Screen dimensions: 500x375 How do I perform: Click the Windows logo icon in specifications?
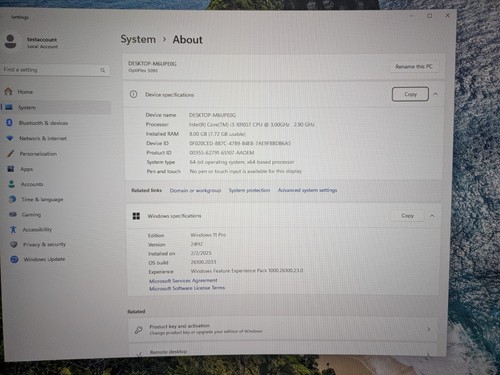click(x=136, y=216)
